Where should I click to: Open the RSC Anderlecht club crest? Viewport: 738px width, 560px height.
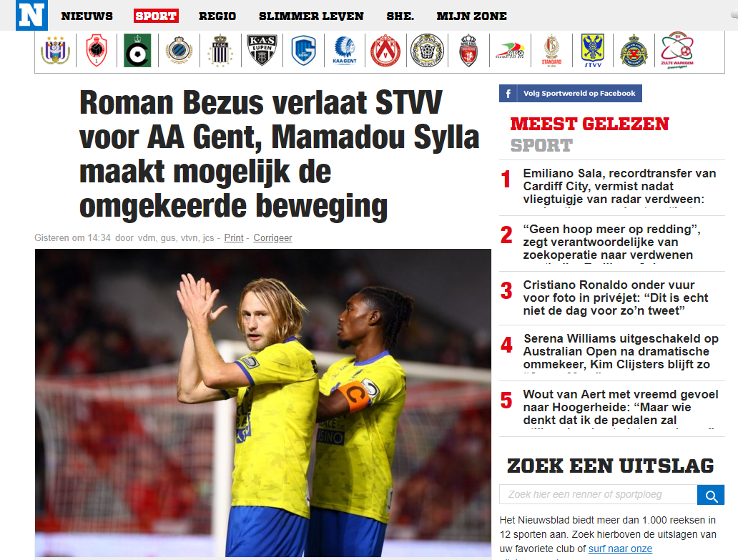(56, 50)
